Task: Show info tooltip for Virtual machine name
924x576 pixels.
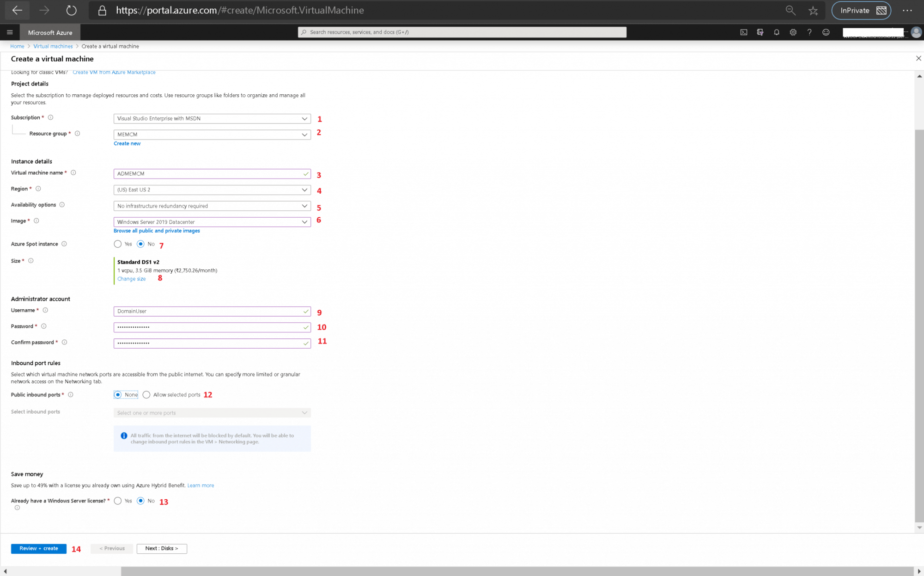Action: (73, 173)
